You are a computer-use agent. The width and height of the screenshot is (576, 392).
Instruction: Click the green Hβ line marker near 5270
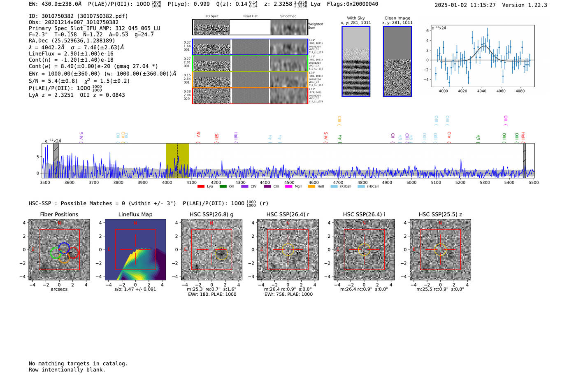pyautogui.click(x=478, y=139)
